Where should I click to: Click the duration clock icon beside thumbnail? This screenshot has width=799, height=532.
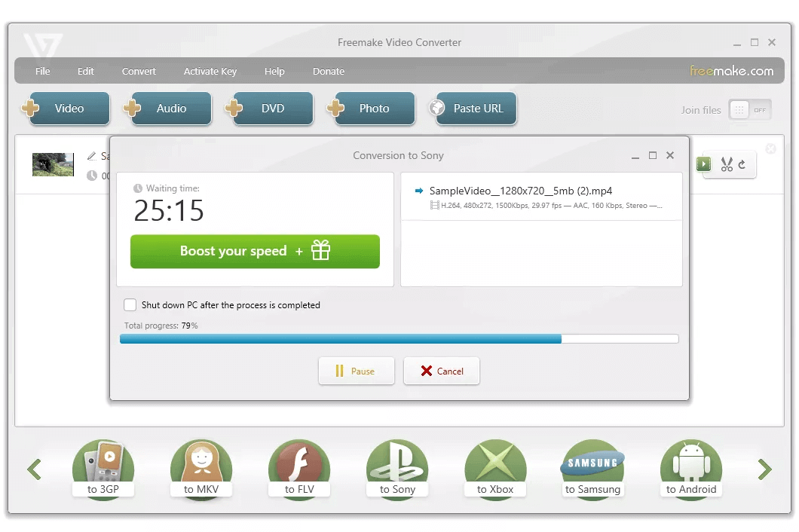click(92, 176)
